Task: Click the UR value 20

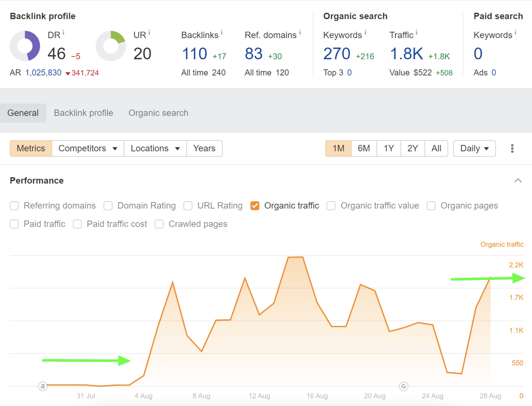Action: [x=142, y=54]
